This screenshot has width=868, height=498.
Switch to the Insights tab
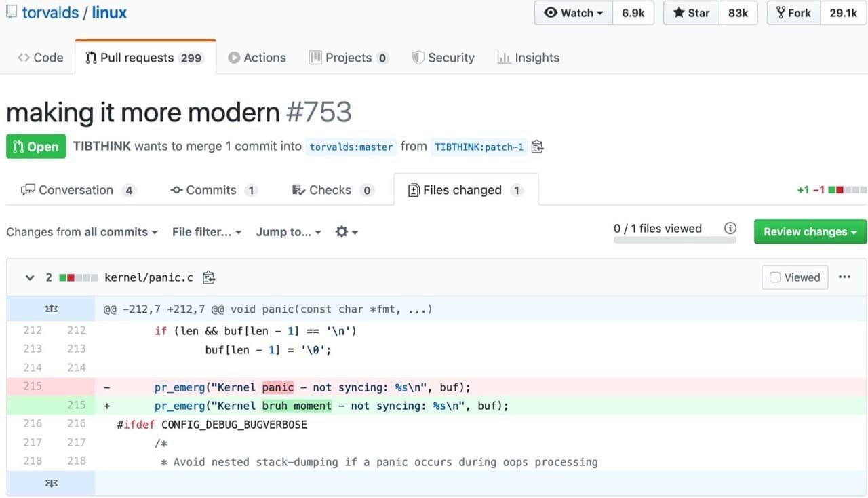tap(528, 58)
